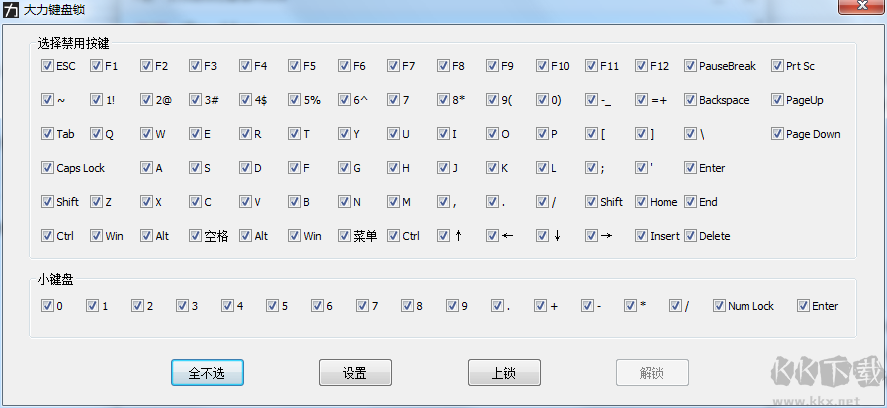Toggle the Backspace checkbox
Image resolution: width=887 pixels, height=408 pixels.
pos(690,100)
